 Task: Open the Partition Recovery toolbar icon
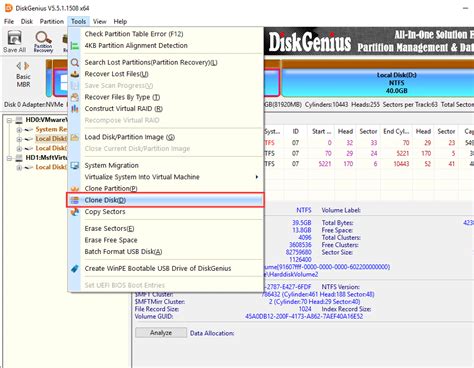pyautogui.click(x=43, y=41)
